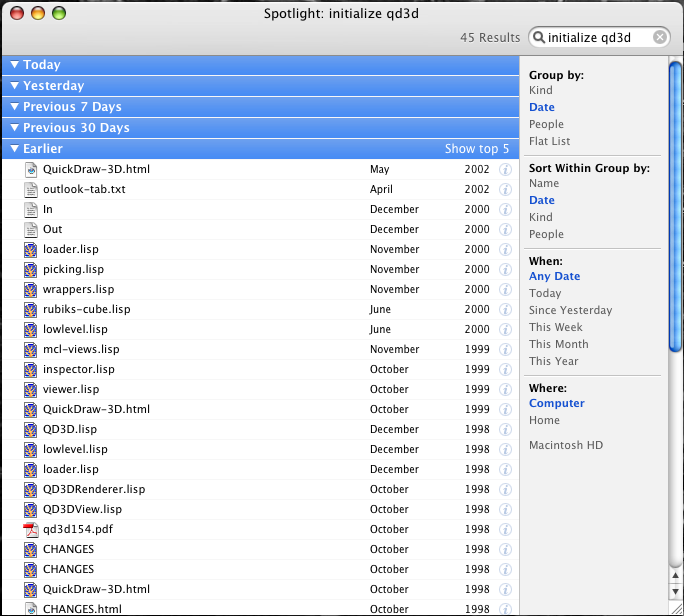The width and height of the screenshot is (684, 616).
Task: Click into the initialize qd3d search field
Action: point(598,38)
